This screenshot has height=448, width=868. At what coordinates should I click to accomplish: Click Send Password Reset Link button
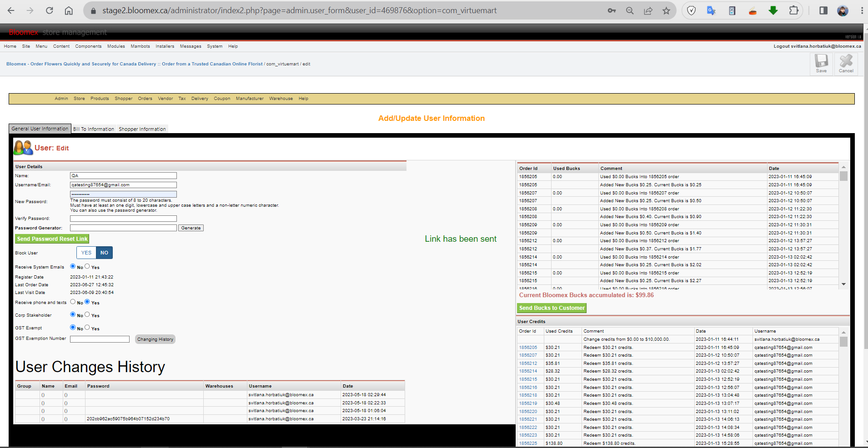pyautogui.click(x=52, y=239)
